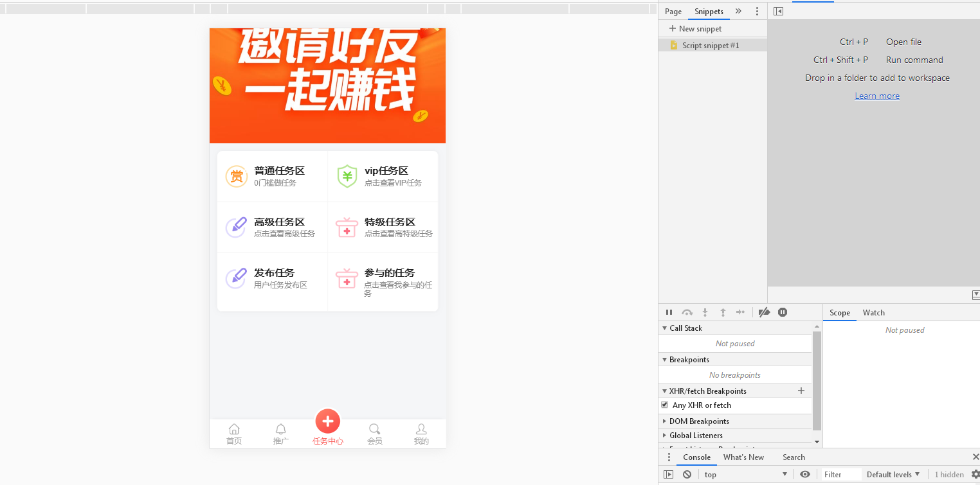
Task: Add an XHR/fetch breakpoint with the plus icon
Action: (x=801, y=391)
